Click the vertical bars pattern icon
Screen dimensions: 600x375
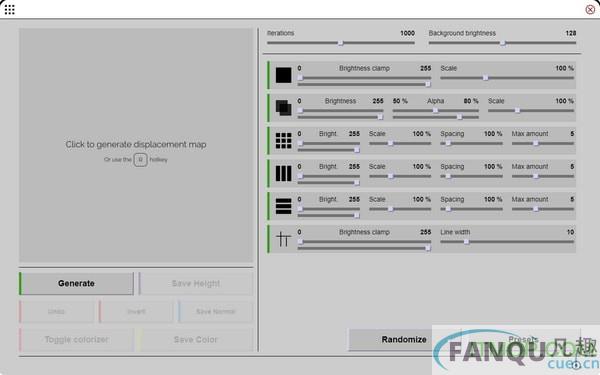pyautogui.click(x=284, y=173)
